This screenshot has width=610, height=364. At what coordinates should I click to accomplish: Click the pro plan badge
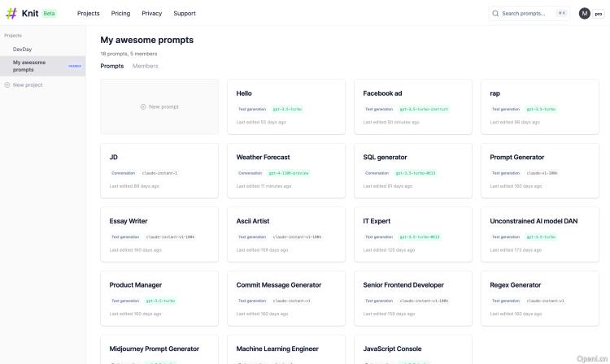pyautogui.click(x=599, y=14)
